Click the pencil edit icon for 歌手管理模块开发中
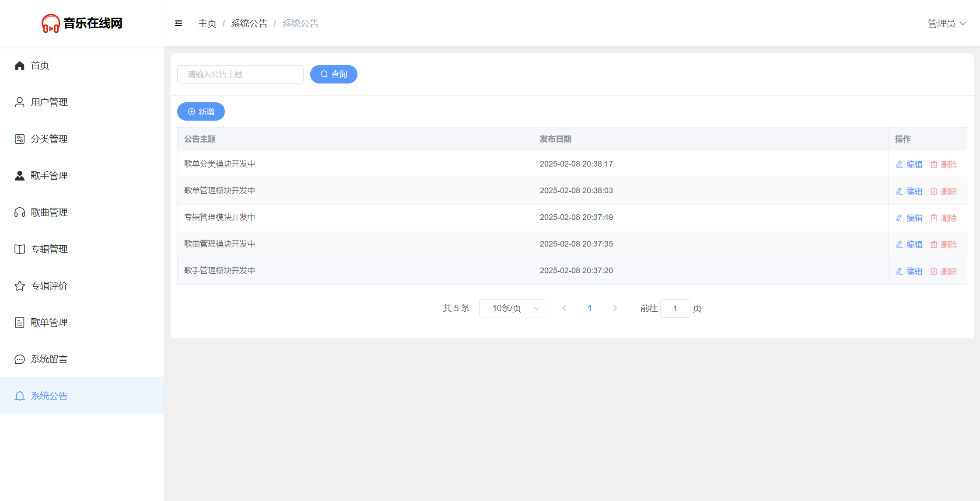Screen dimensions: 980x501 (x=899, y=271)
